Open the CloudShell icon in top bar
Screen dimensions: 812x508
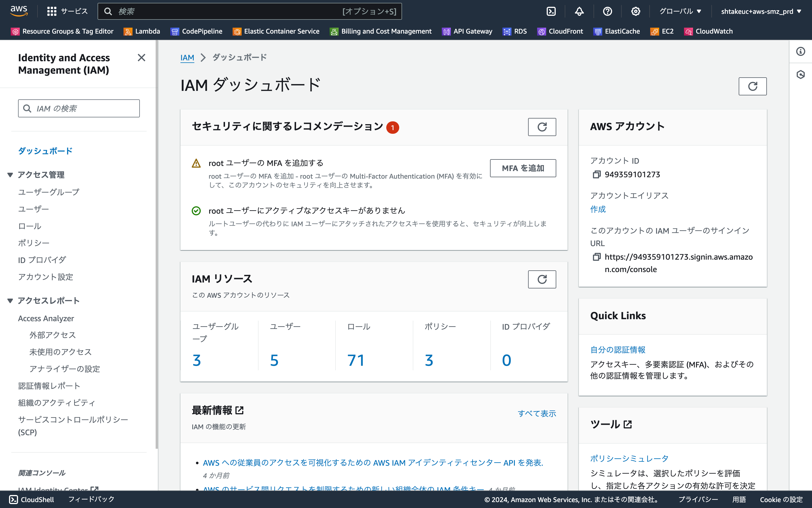551,11
